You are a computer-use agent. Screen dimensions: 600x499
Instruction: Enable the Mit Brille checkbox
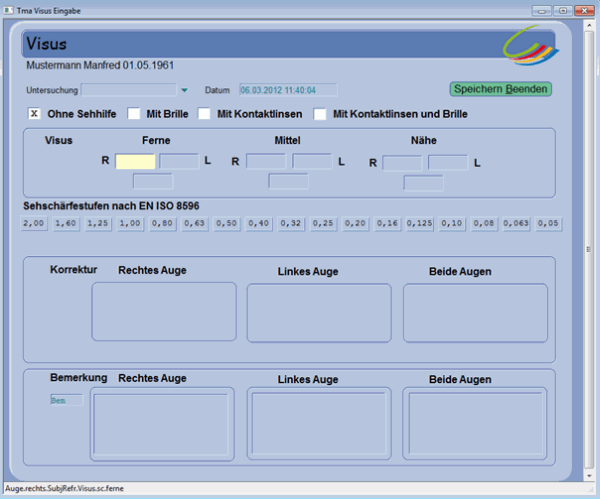[133, 114]
